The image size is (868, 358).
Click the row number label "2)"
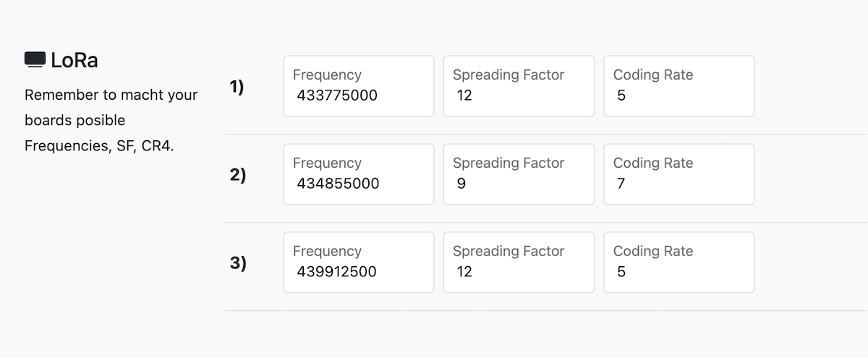click(x=237, y=175)
